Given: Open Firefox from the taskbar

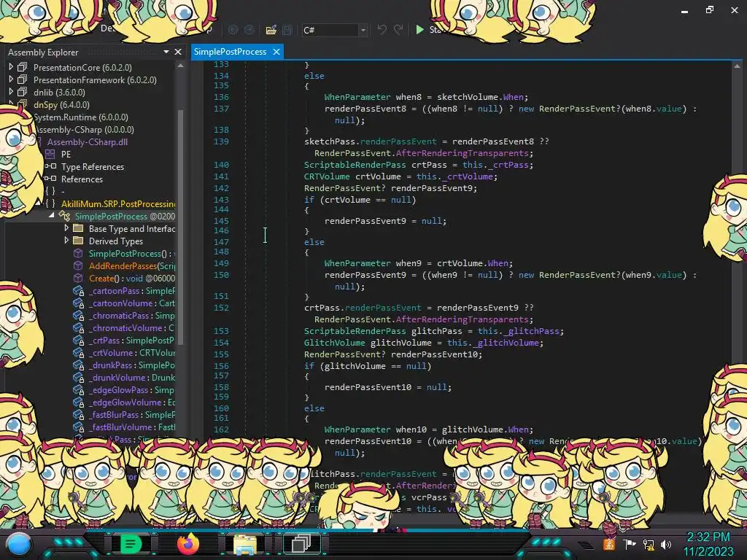Looking at the screenshot, I should pos(187,544).
